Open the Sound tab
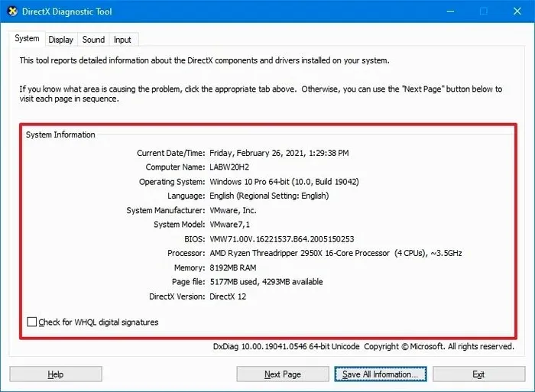Screen dimensions: 535x392 tap(93, 40)
